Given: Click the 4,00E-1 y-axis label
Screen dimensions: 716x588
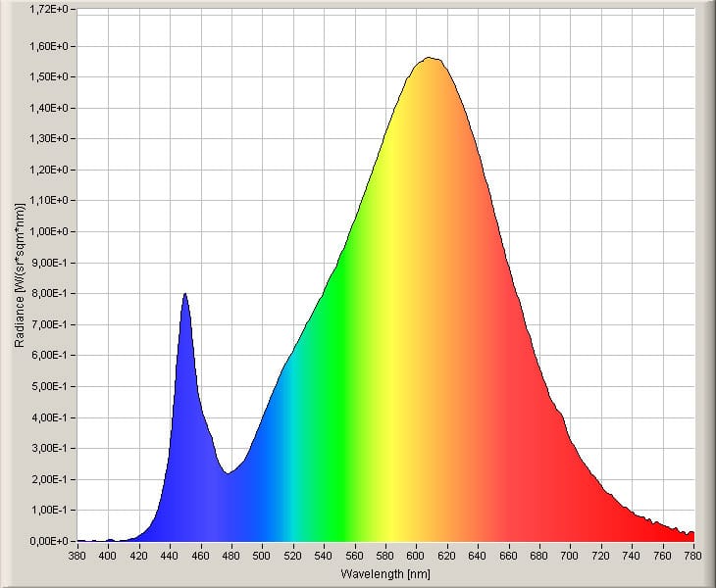Looking at the screenshot, I should pos(50,417).
